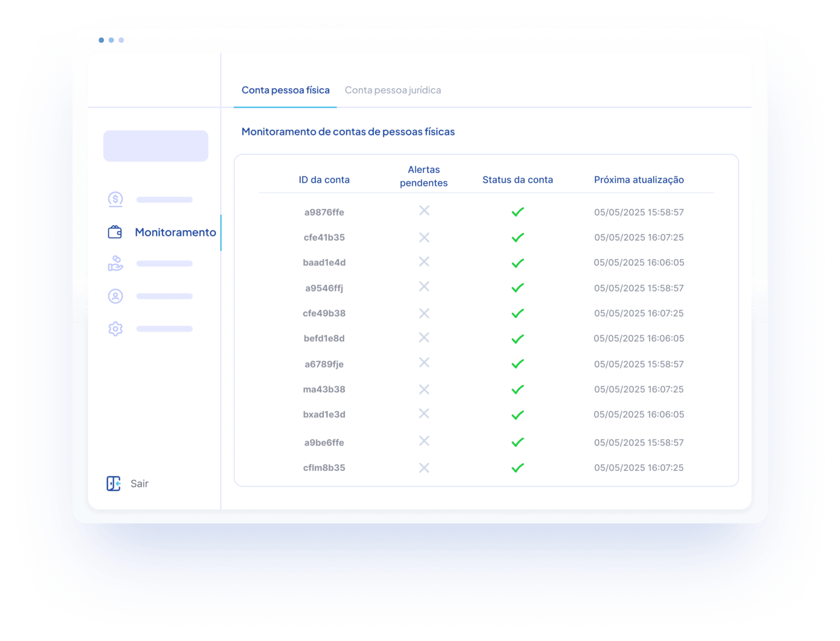This screenshot has height=641, width=840.
Task: Select account ID bxad1e3d
Action: click(324, 415)
